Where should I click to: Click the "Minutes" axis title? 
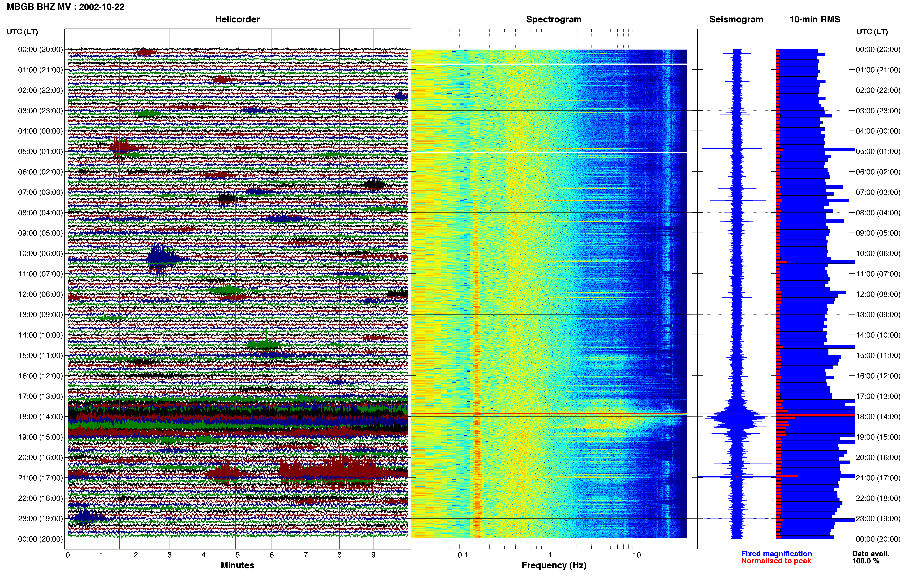[237, 565]
